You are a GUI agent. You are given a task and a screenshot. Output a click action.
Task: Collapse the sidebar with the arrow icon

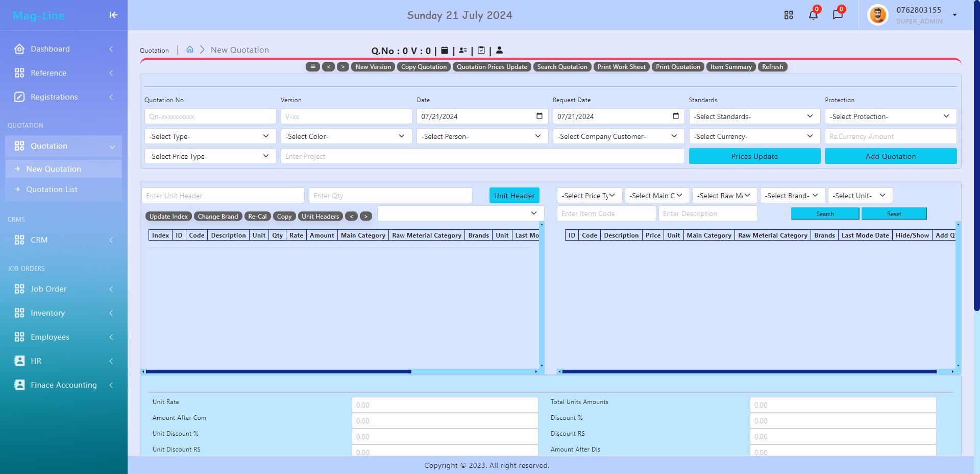113,15
